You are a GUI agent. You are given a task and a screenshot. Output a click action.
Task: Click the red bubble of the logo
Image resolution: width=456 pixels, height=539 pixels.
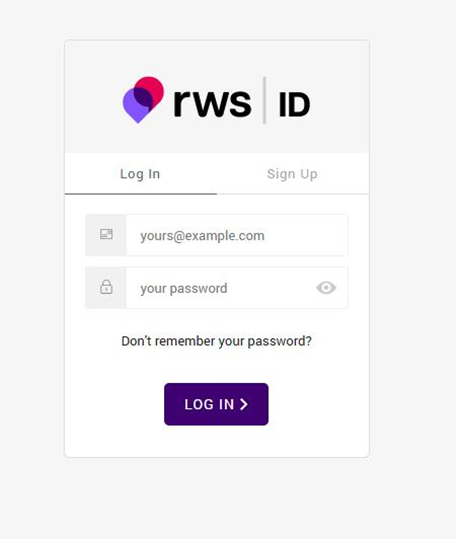[x=150, y=90]
